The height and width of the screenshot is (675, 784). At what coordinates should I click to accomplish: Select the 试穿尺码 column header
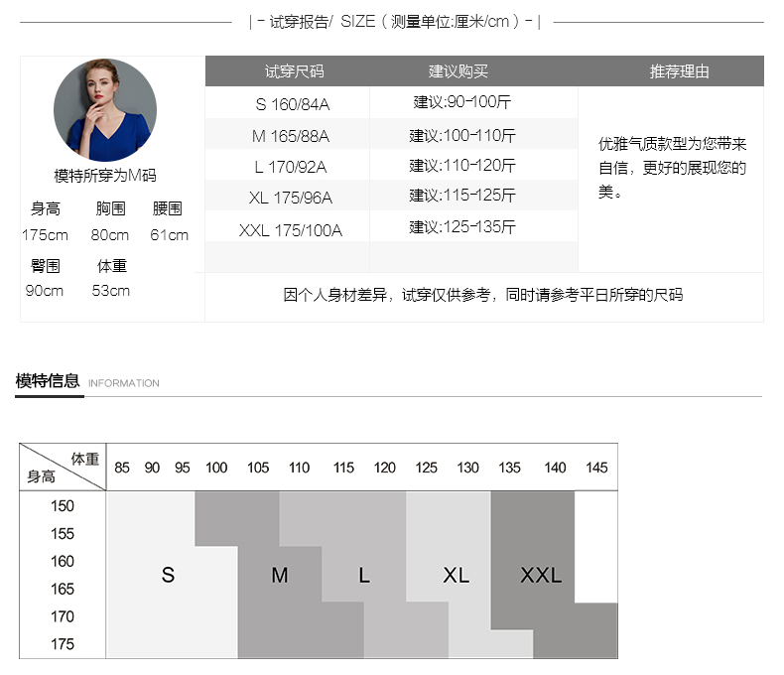[294, 71]
